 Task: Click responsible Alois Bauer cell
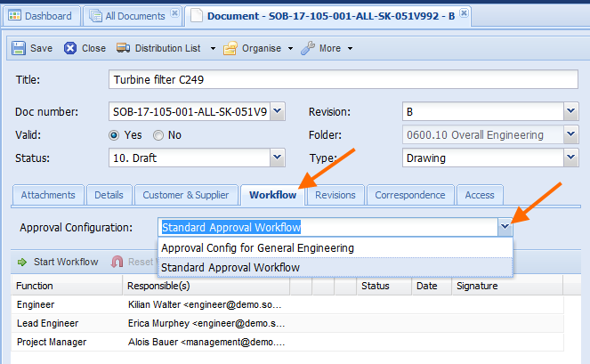click(206, 342)
